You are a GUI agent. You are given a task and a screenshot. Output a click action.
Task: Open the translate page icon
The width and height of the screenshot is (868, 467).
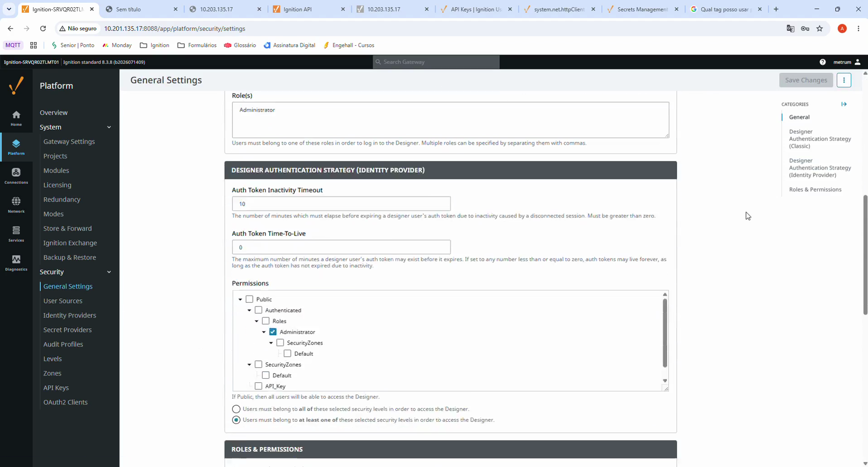coord(791,29)
